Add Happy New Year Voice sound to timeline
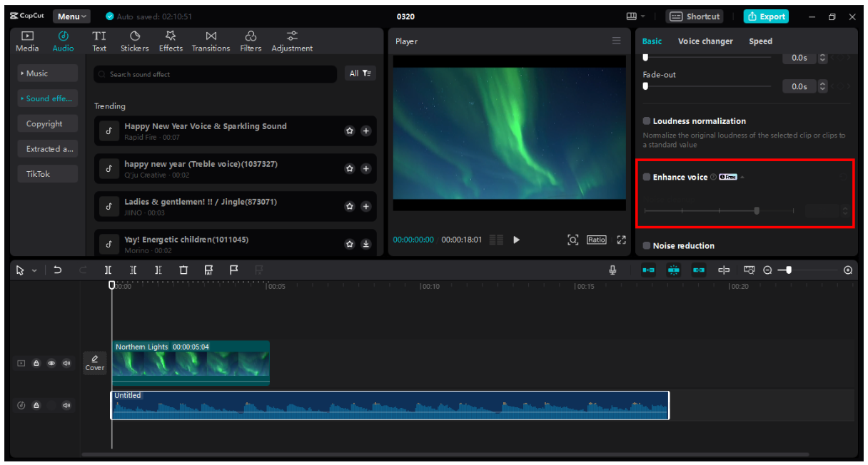The height and width of the screenshot is (465, 868). coord(365,131)
